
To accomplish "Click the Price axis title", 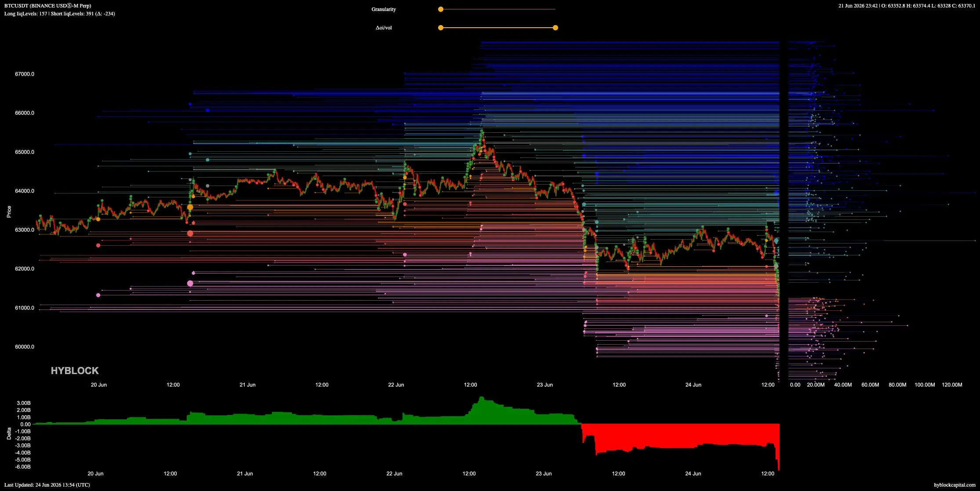I will click(x=9, y=212).
